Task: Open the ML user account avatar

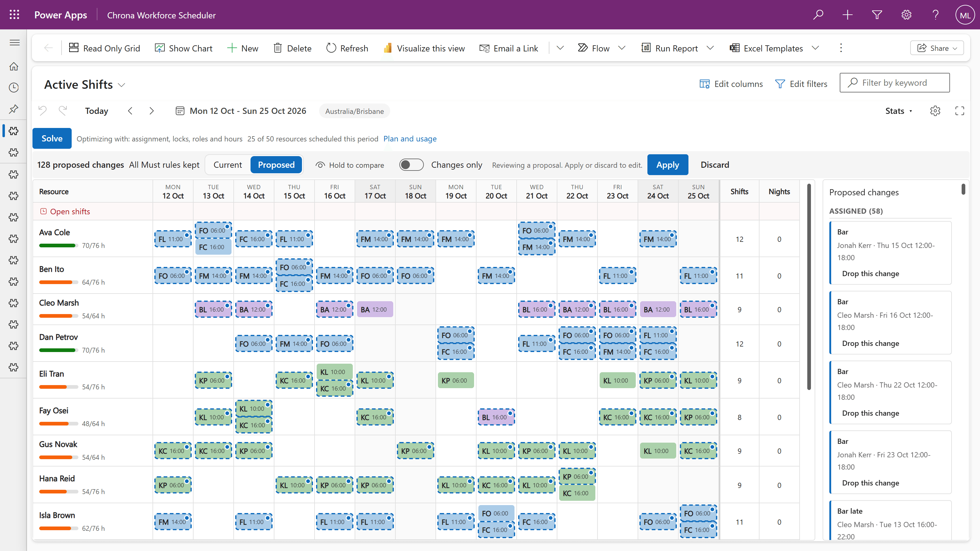Action: [965, 15]
